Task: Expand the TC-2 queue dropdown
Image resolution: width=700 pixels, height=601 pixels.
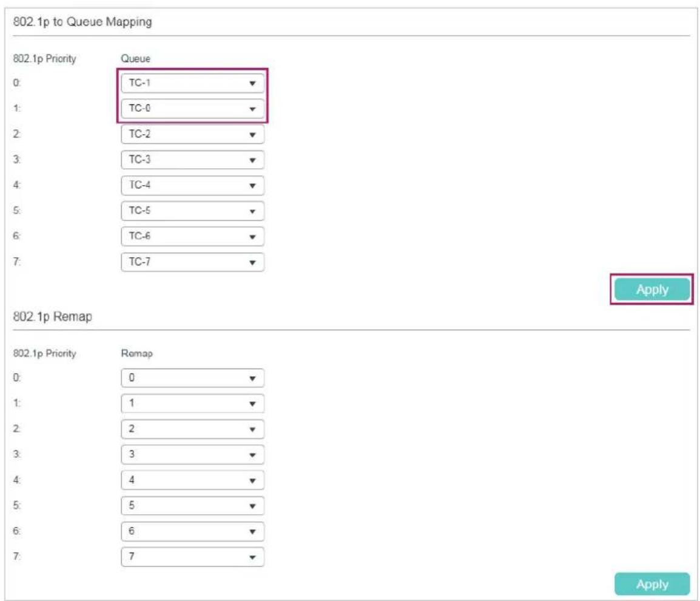Action: (192, 134)
